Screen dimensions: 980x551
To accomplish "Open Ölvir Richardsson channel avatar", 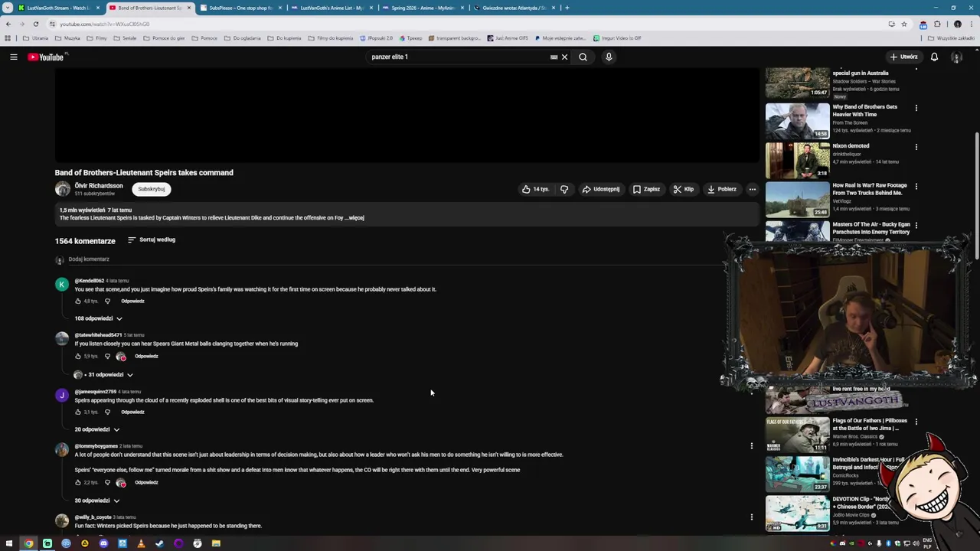I will 62,188.
